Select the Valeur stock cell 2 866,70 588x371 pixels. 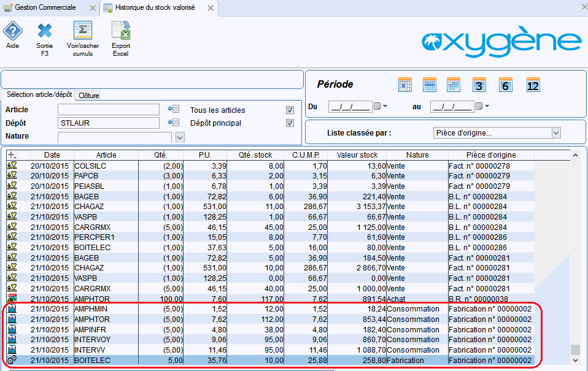tap(357, 268)
